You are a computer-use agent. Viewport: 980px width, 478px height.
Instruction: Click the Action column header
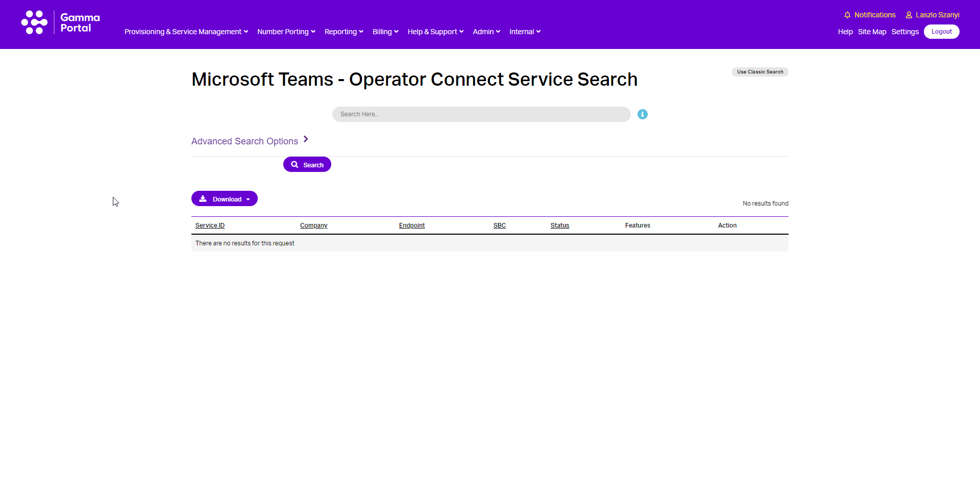(727, 225)
